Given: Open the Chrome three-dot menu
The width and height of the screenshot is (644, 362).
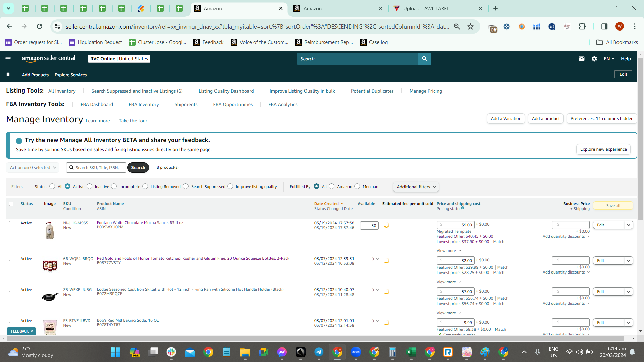Looking at the screenshot, I should pos(635,26).
